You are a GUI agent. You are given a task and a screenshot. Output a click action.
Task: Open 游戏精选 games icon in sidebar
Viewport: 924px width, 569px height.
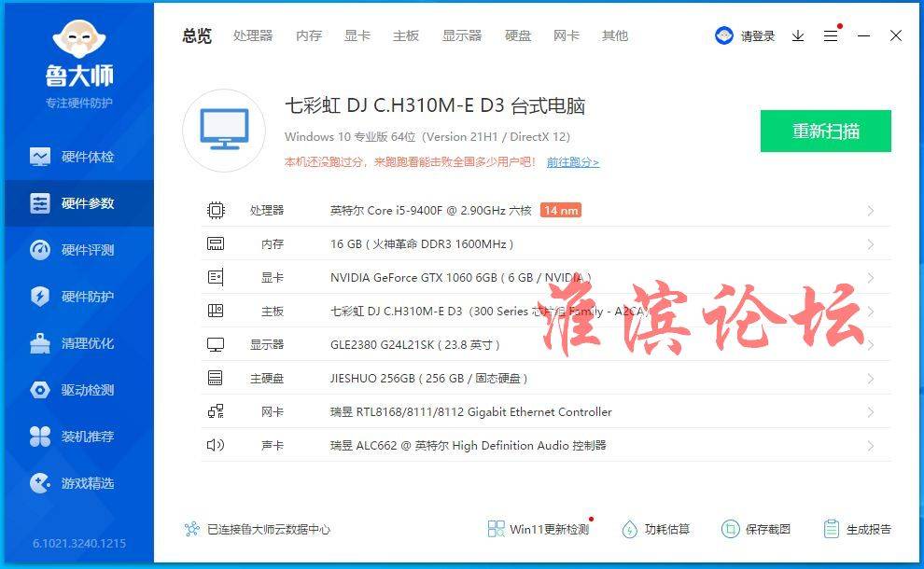[40, 483]
